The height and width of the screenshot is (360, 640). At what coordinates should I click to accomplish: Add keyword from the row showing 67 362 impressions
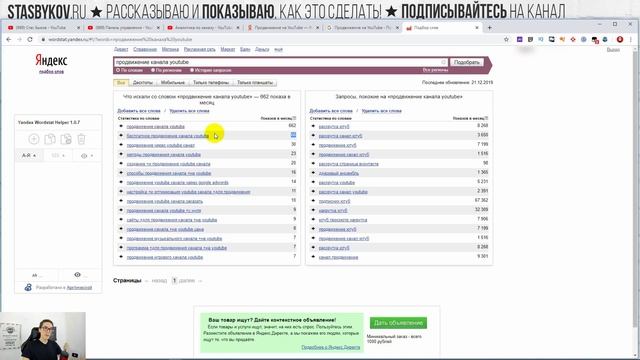click(313, 201)
